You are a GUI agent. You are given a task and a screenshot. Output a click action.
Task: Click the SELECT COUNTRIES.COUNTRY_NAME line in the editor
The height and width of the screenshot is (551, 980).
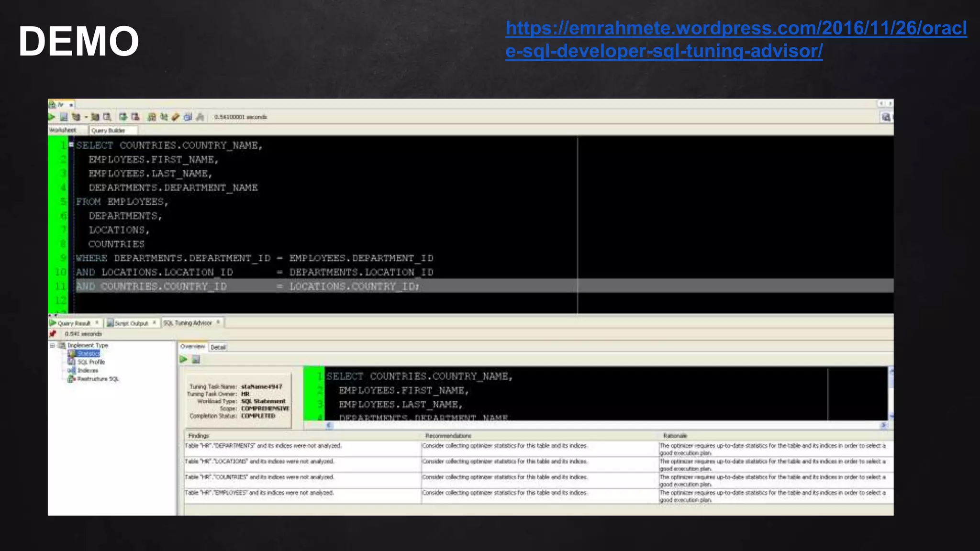tap(169, 145)
